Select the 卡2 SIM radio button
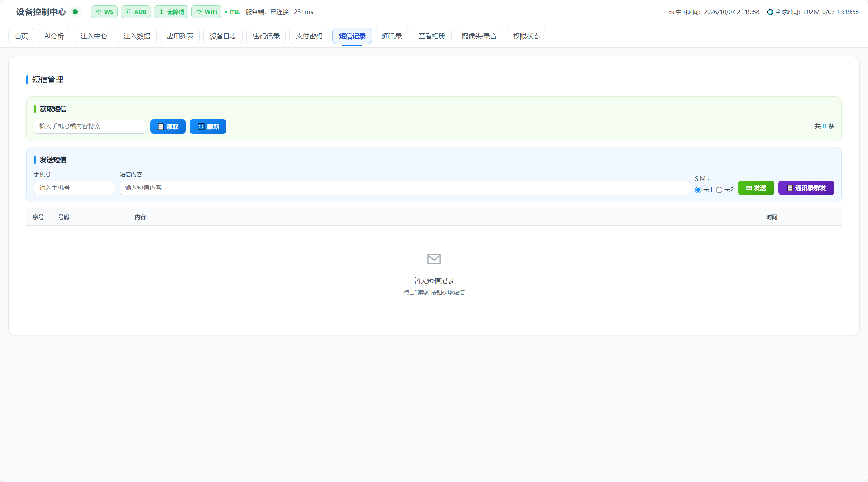868x482 pixels. click(x=719, y=190)
